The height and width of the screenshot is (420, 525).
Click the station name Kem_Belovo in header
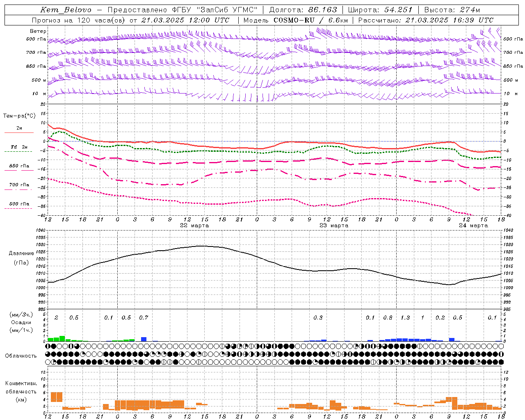pos(66,10)
